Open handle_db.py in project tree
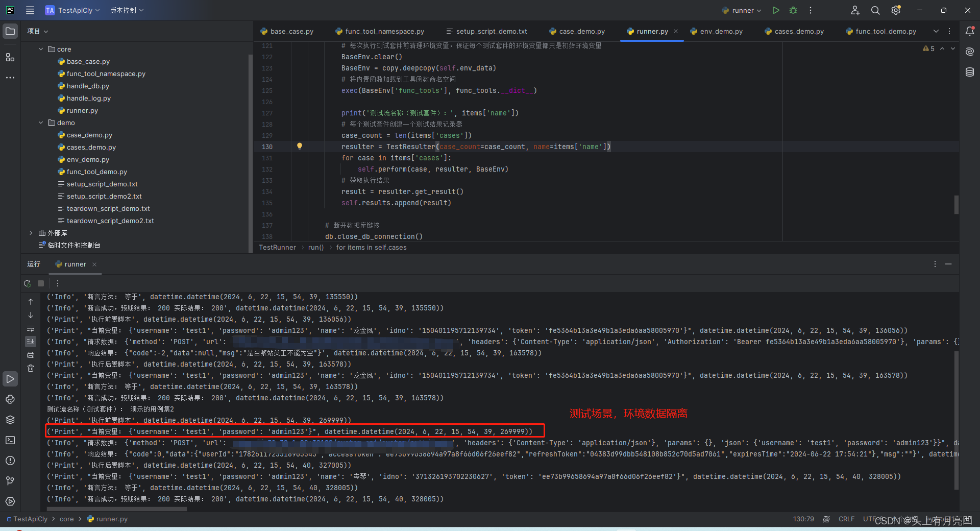 pos(88,86)
